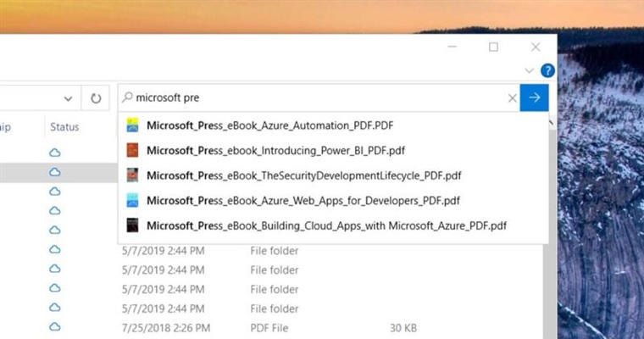Pick the Introducing_Power_BI PDF suggestion
The height and width of the screenshot is (339, 644).
[275, 151]
